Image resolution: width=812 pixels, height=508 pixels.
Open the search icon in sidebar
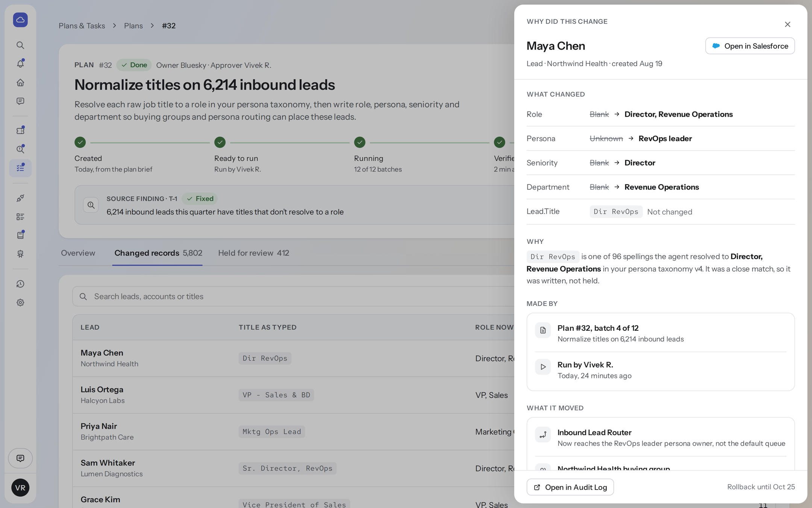[x=20, y=45]
